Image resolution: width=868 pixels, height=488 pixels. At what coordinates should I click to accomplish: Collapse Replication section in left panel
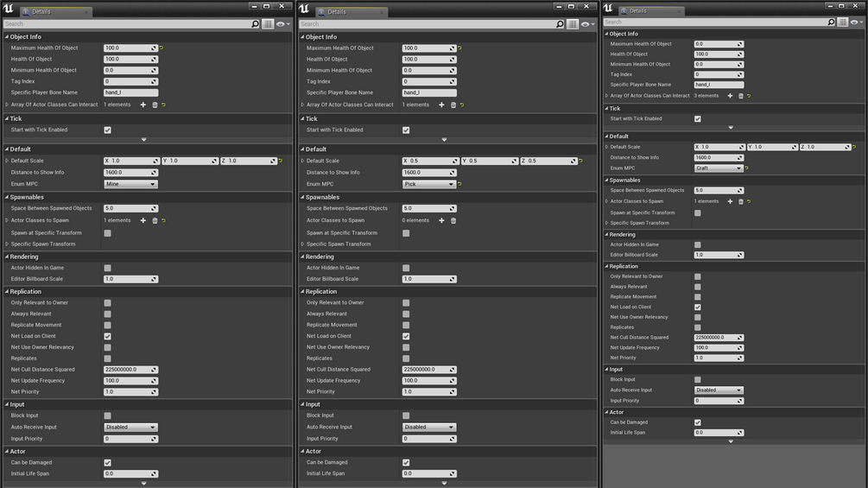(7, 292)
